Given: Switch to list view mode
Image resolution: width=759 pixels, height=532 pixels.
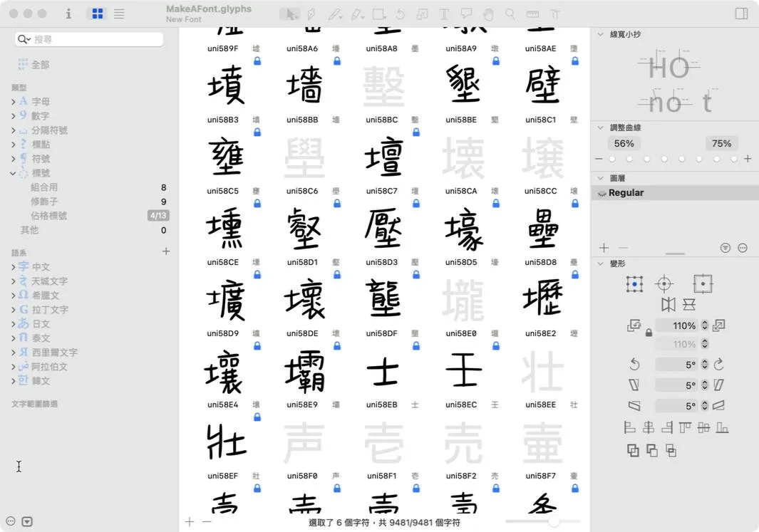Looking at the screenshot, I should [119, 14].
